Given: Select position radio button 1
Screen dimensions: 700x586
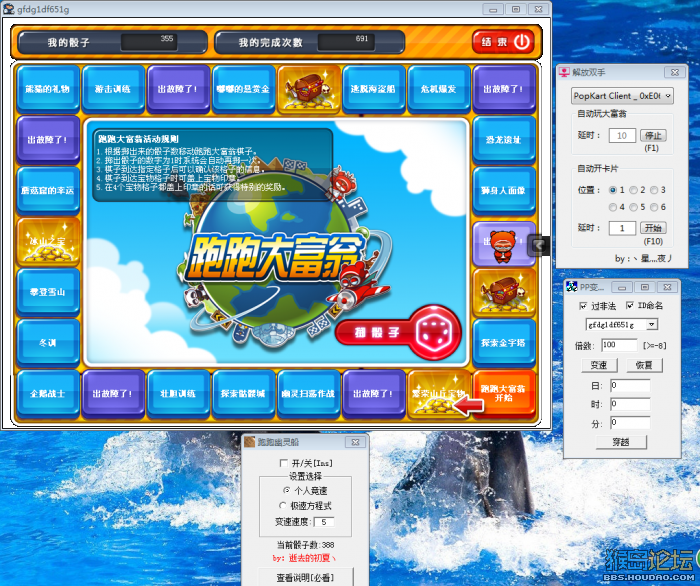Looking at the screenshot, I should (613, 190).
